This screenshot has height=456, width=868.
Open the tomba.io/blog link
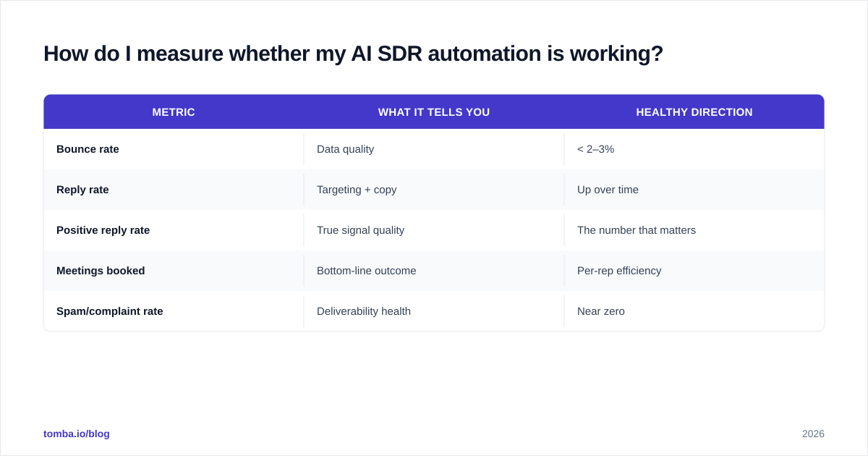[x=77, y=434]
